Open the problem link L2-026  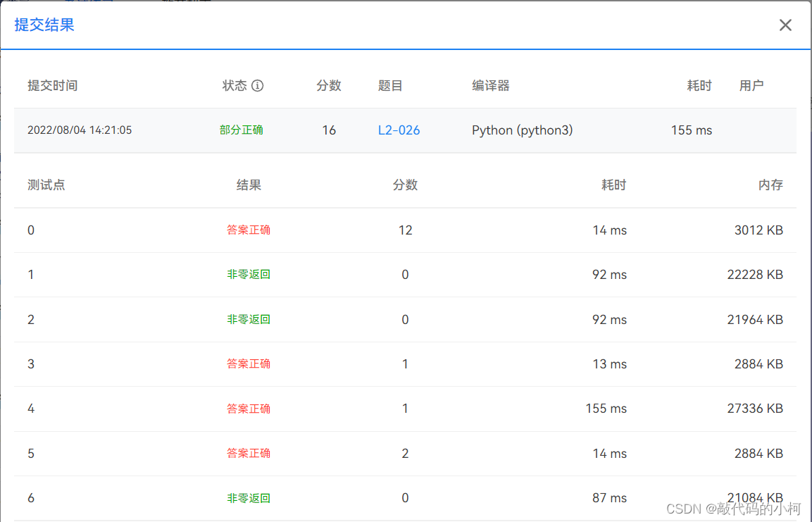399,130
